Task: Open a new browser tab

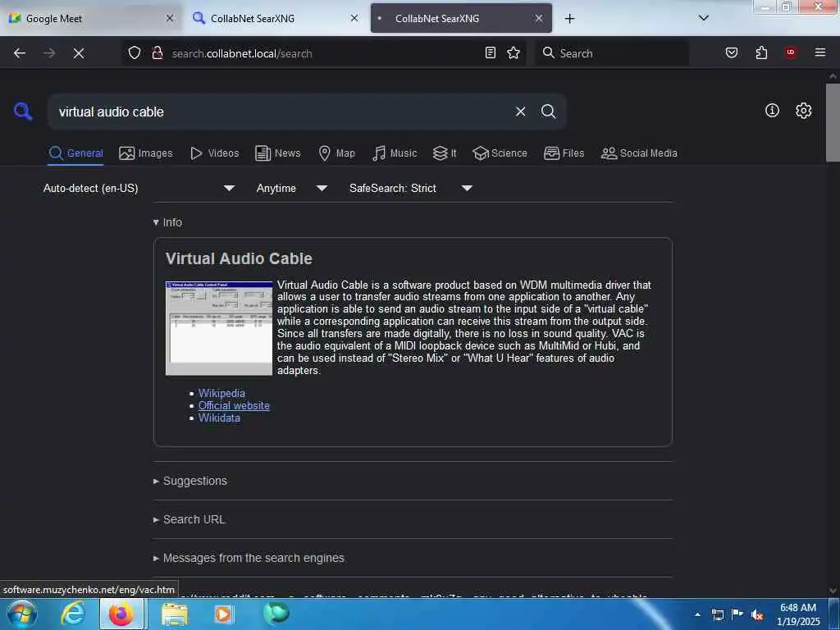Action: tap(569, 19)
